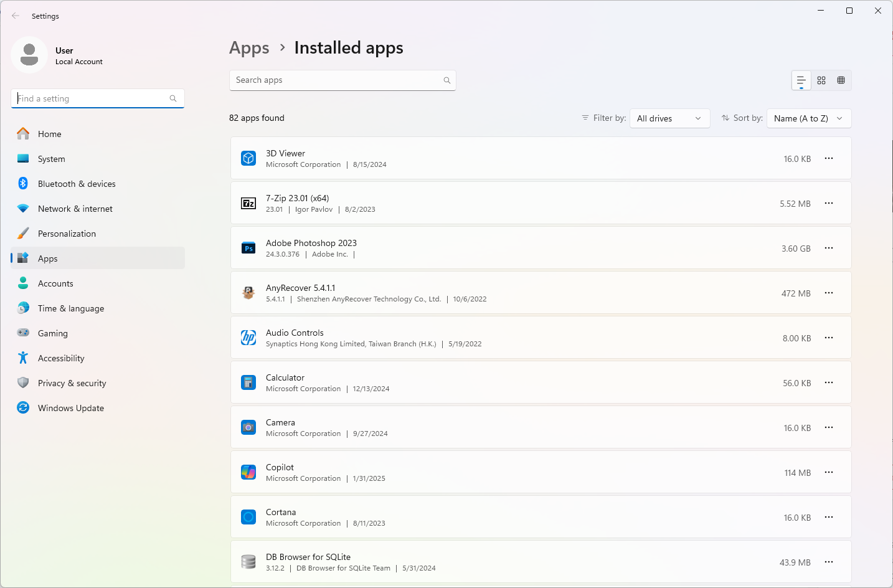Image resolution: width=893 pixels, height=588 pixels.
Task: Open Time & language settings
Action: click(x=98, y=308)
